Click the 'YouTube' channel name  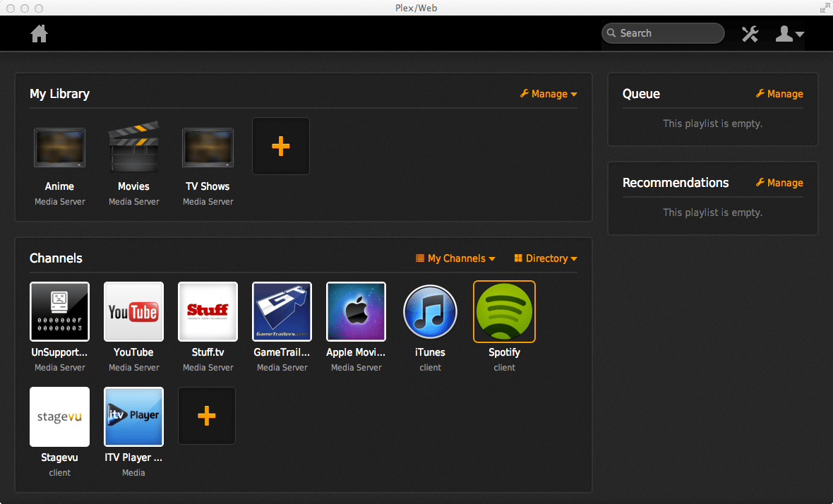point(134,352)
